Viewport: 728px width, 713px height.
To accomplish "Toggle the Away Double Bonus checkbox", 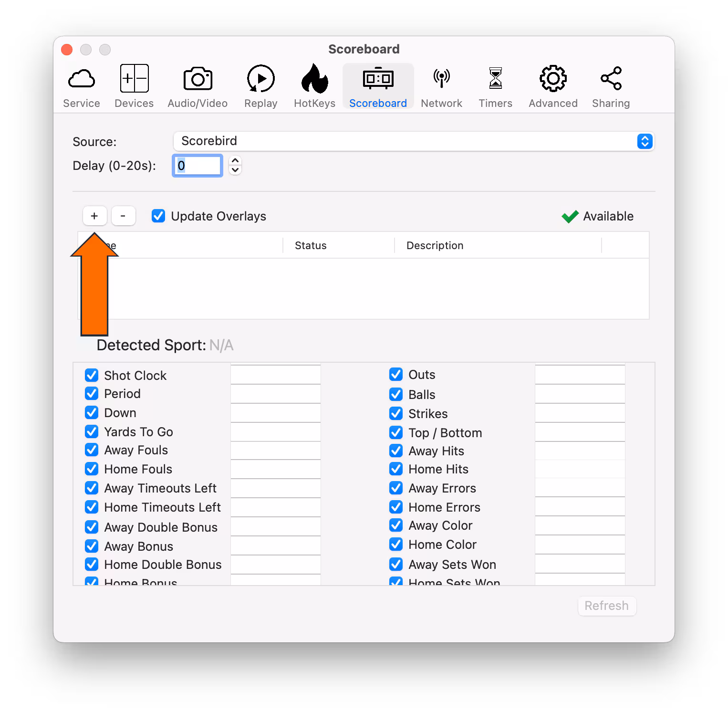I will 92,527.
